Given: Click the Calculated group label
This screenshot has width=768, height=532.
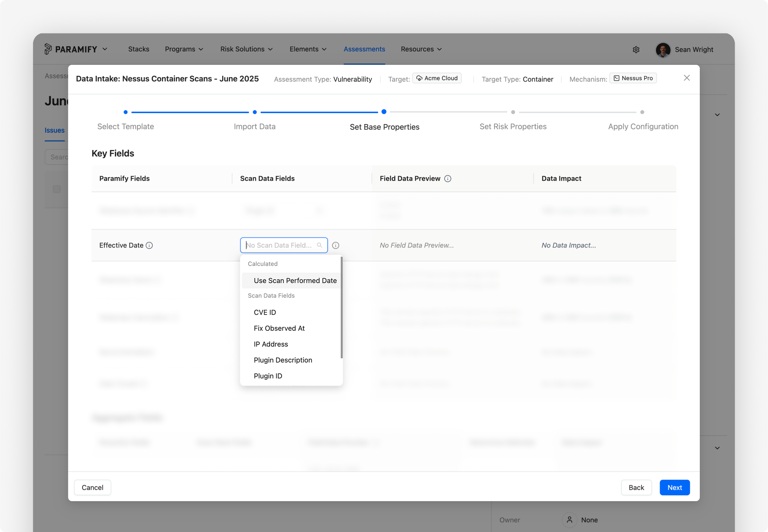Looking at the screenshot, I should click(263, 264).
